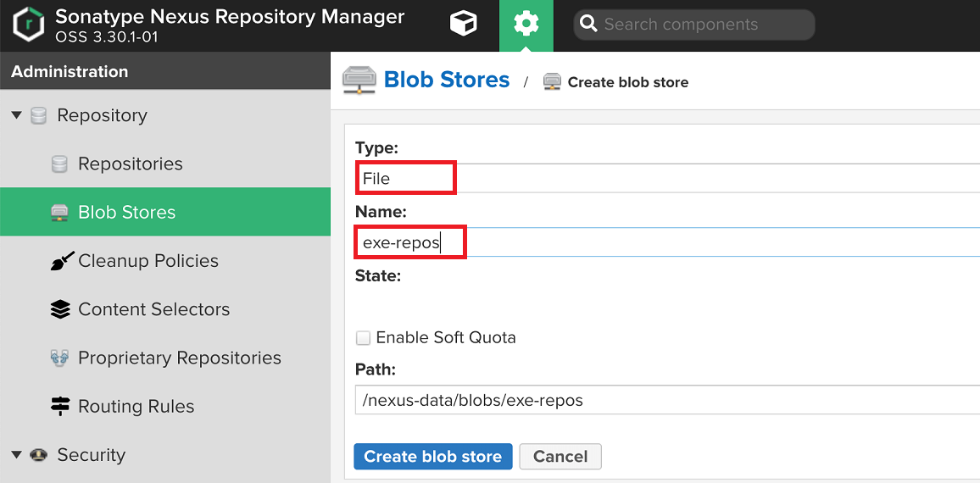Click the OSS 3.30.1-01 version text
The width and height of the screenshot is (980, 483).
click(106, 37)
